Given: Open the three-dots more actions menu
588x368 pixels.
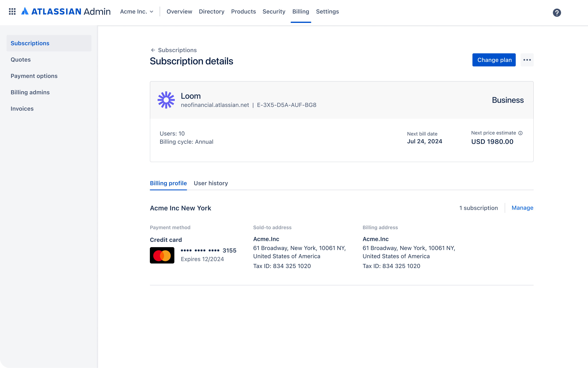Looking at the screenshot, I should coord(527,60).
